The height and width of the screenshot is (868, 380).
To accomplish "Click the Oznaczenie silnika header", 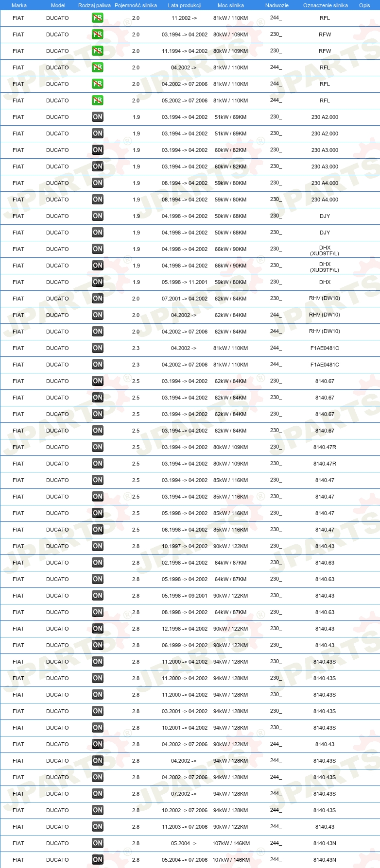I will pyautogui.click(x=326, y=5).
